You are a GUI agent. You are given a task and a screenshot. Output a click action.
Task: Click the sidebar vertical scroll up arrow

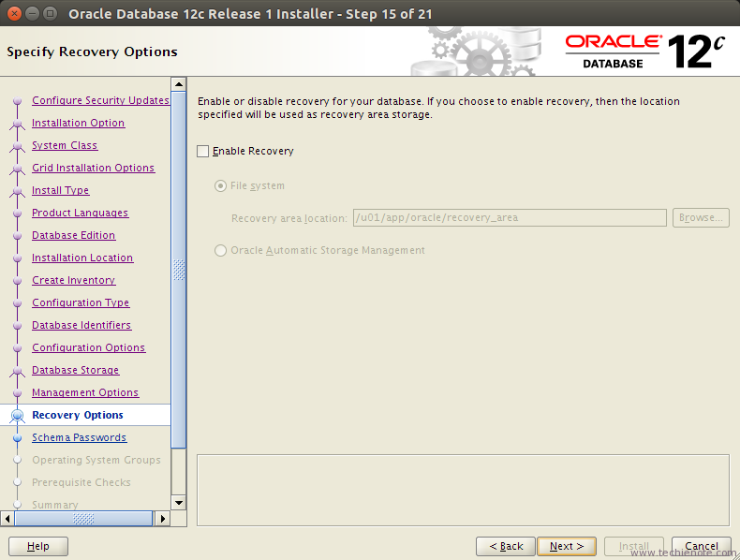(x=179, y=84)
